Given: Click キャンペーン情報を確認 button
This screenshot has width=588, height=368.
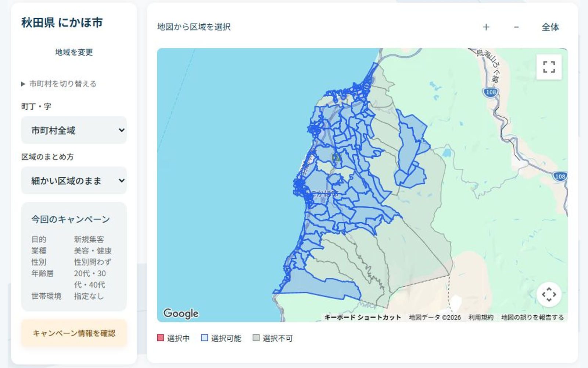Looking at the screenshot, I should pyautogui.click(x=74, y=333).
